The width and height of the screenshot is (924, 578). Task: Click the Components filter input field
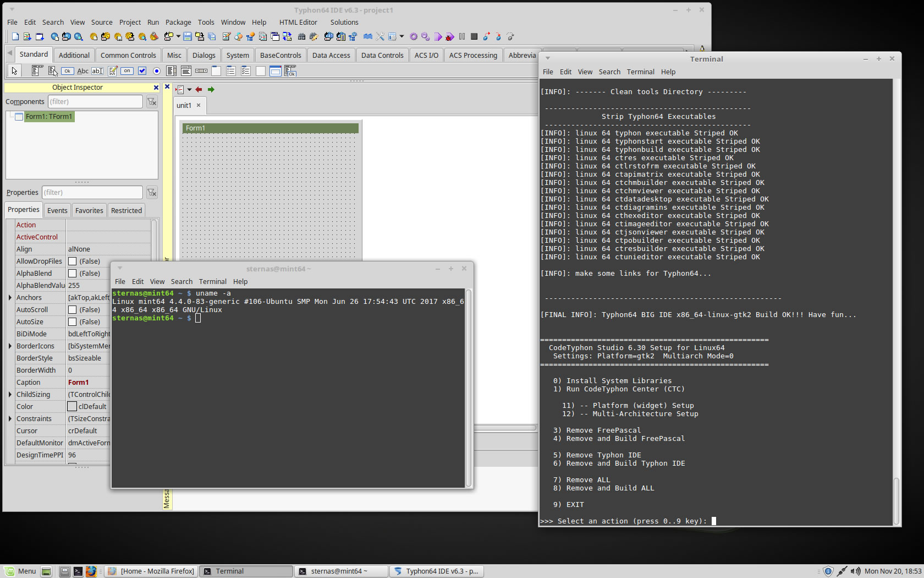[95, 102]
